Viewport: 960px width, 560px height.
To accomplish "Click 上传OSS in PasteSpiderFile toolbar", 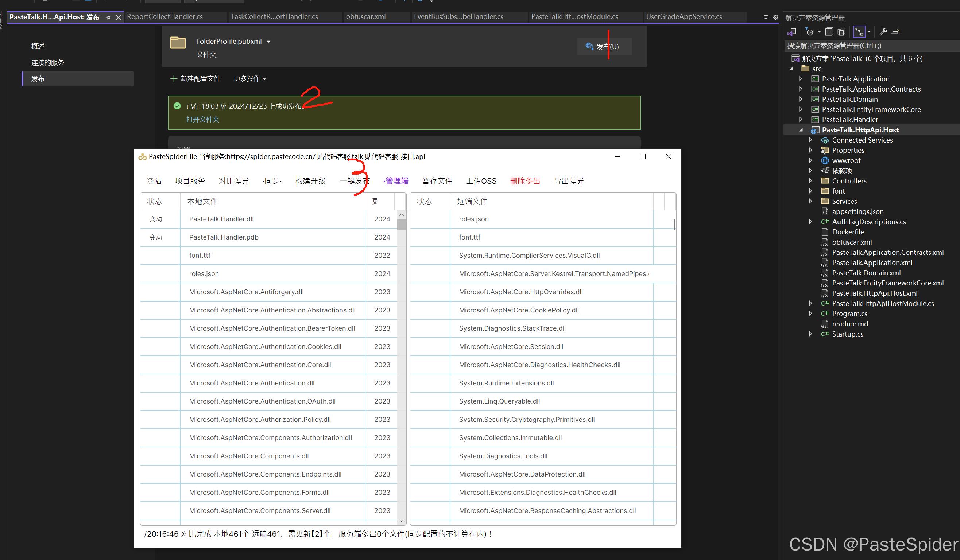I will 481,181.
